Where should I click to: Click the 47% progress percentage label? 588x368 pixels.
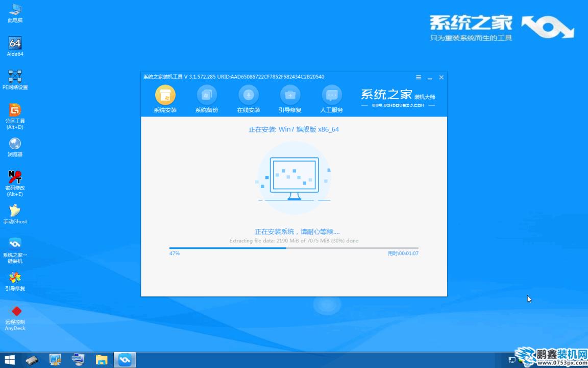(x=175, y=254)
